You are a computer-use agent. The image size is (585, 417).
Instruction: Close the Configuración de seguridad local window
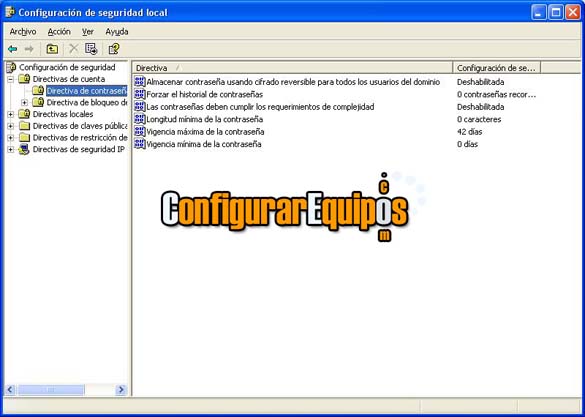pyautogui.click(x=573, y=13)
